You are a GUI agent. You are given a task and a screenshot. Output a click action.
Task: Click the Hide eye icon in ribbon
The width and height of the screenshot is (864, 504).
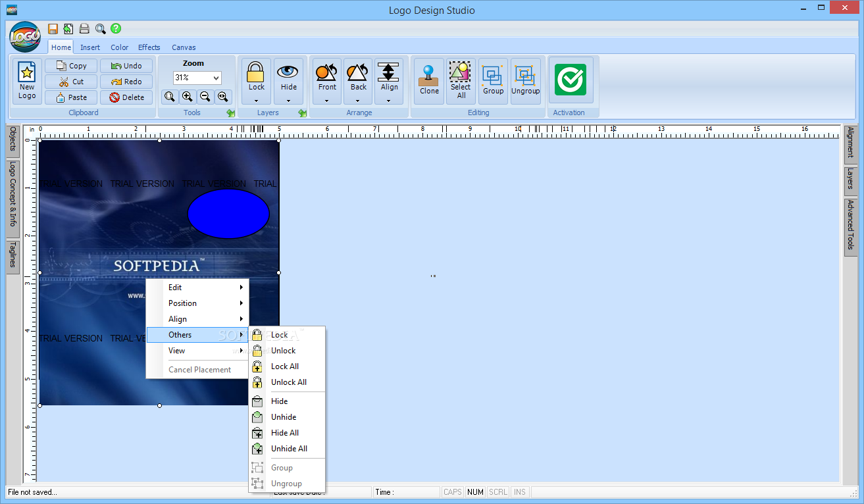pos(288,72)
